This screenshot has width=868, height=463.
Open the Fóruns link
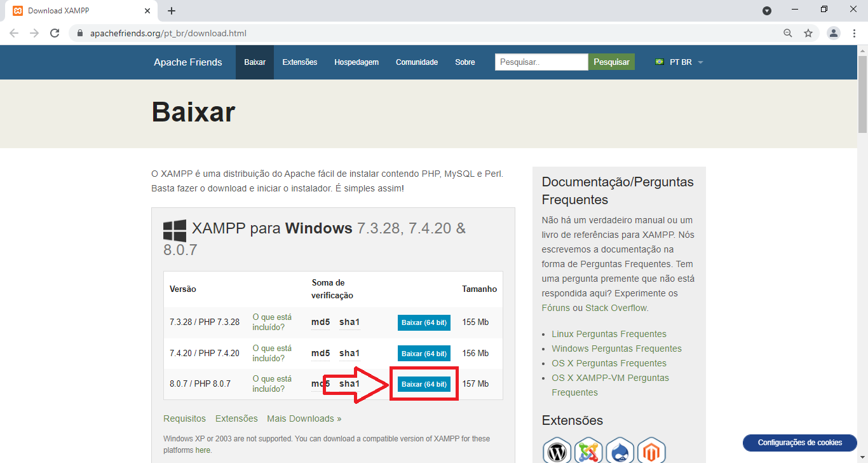pos(556,308)
